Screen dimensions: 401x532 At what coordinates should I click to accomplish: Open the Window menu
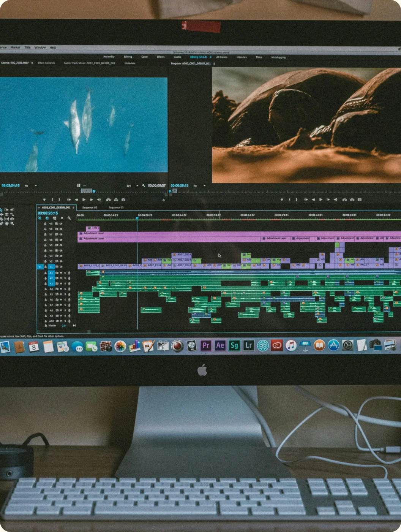pyautogui.click(x=40, y=47)
